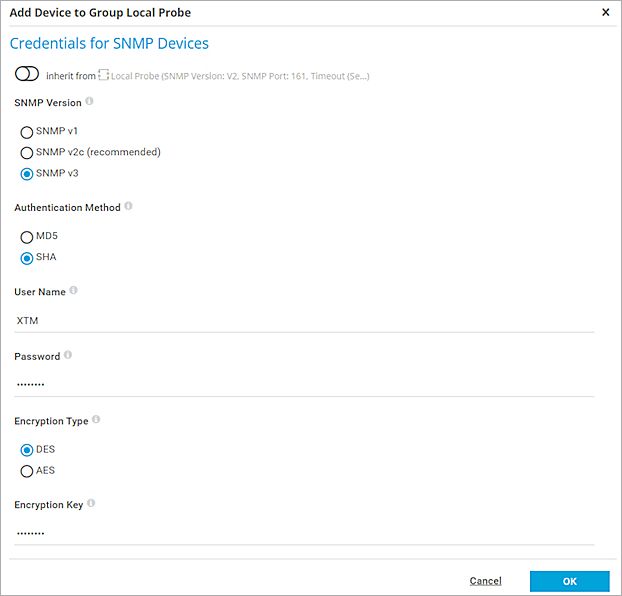The image size is (622, 596).
Task: Click the User Name help icon
Action: (74, 291)
